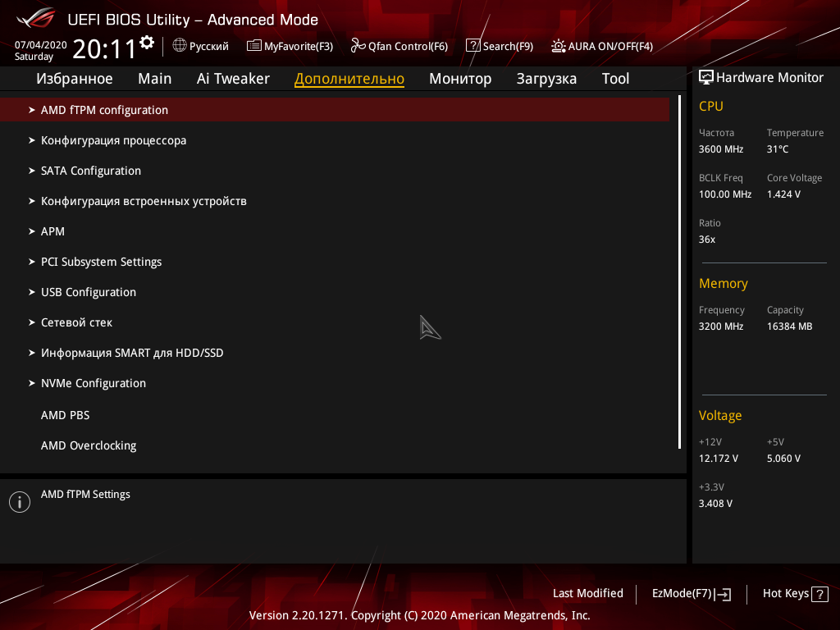Expand arrow beside USB Configuration
Screen dimensions: 840x630
(x=32, y=292)
